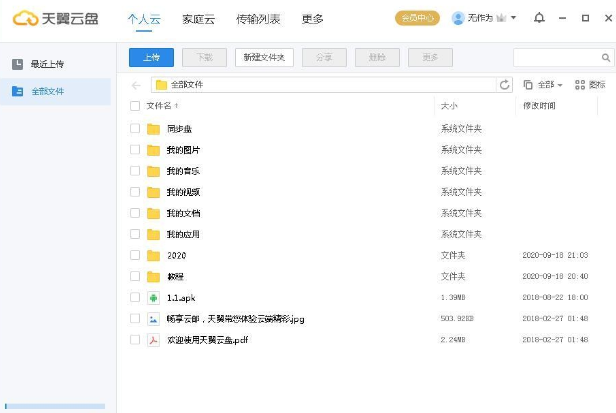
Task: Open the 传输列表 tab
Action: [x=258, y=19]
